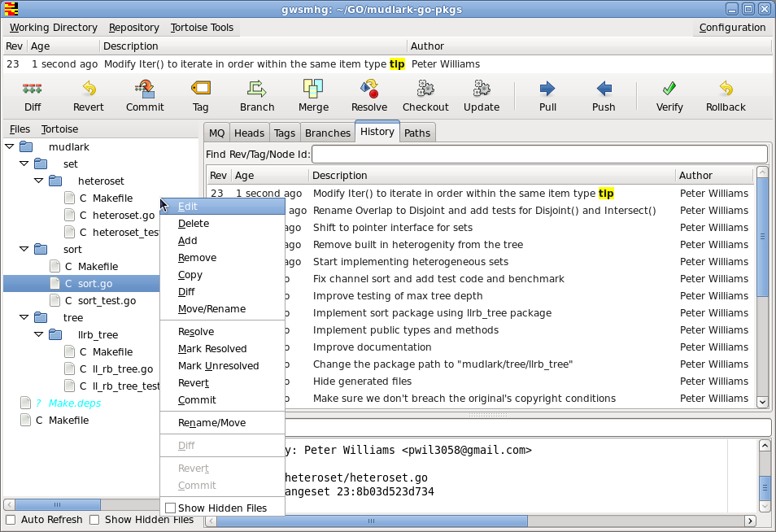This screenshot has width=776, height=532.
Task: Check Show Hidden Files below file tree
Action: pyautogui.click(x=94, y=520)
